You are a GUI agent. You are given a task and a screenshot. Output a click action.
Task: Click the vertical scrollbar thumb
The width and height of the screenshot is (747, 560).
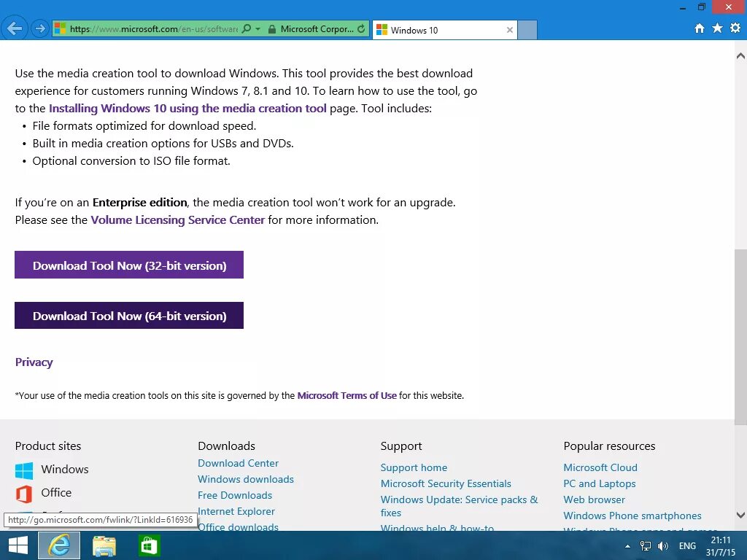pyautogui.click(x=740, y=337)
